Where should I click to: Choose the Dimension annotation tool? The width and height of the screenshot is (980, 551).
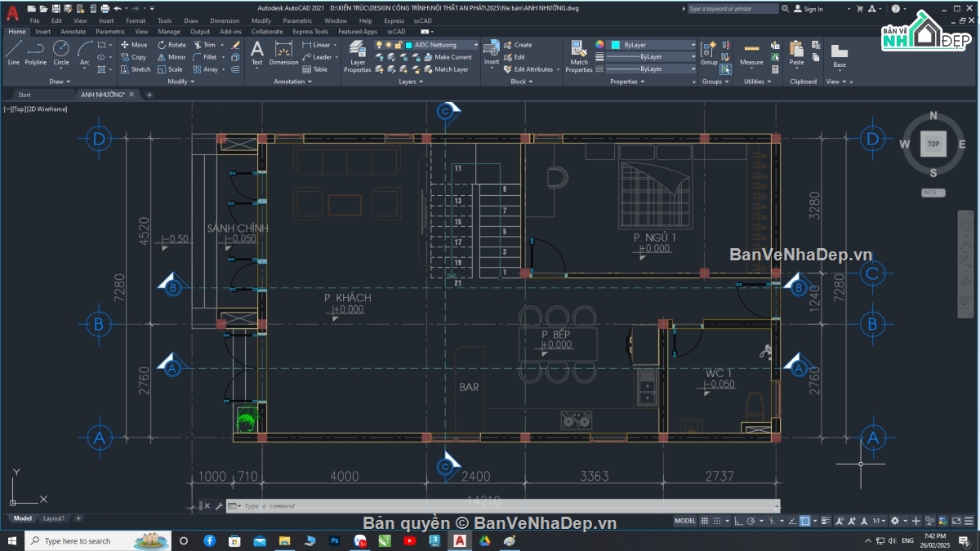coord(283,52)
